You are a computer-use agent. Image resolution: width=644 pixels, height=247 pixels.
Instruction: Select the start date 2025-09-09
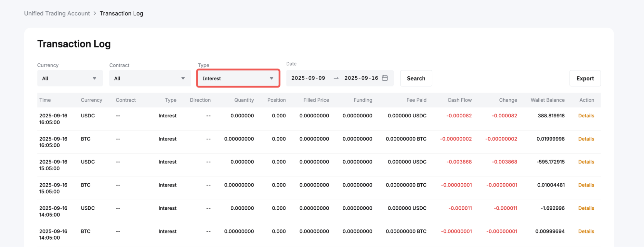coord(308,78)
